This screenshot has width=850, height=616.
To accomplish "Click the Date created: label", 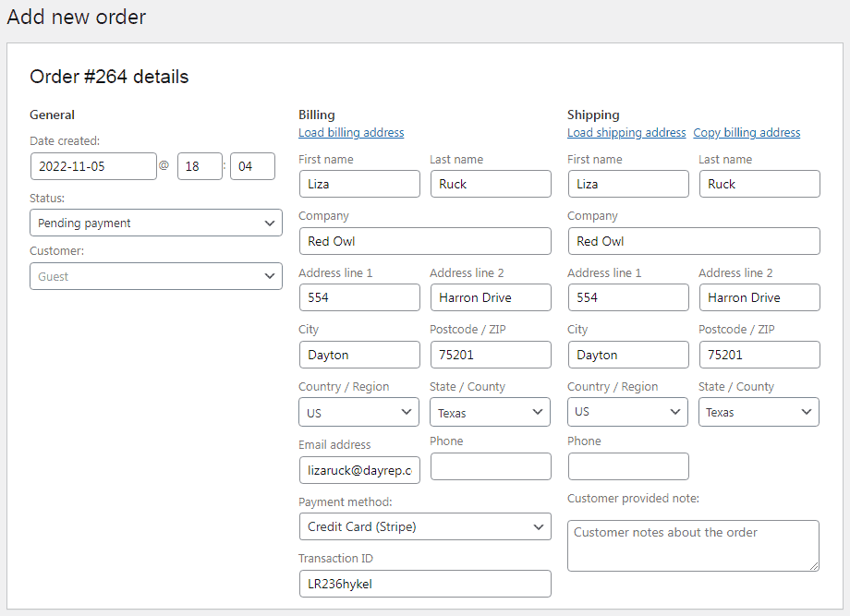I will 65,141.
